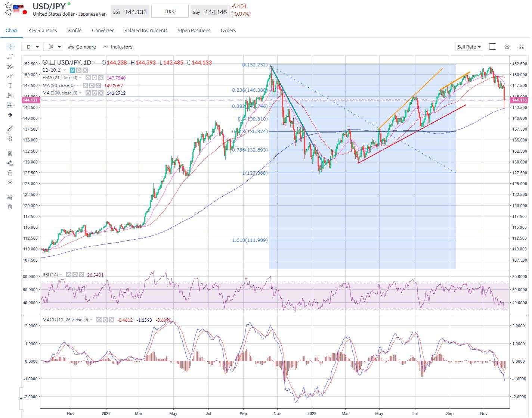Expand the EMA (21, close, 0) dropdown arrow
The height and width of the screenshot is (418, 532).
(x=80, y=78)
